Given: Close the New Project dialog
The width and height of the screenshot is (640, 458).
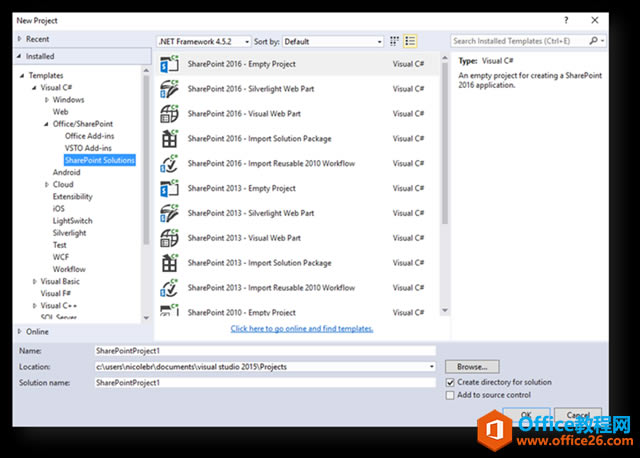Looking at the screenshot, I should click(595, 20).
